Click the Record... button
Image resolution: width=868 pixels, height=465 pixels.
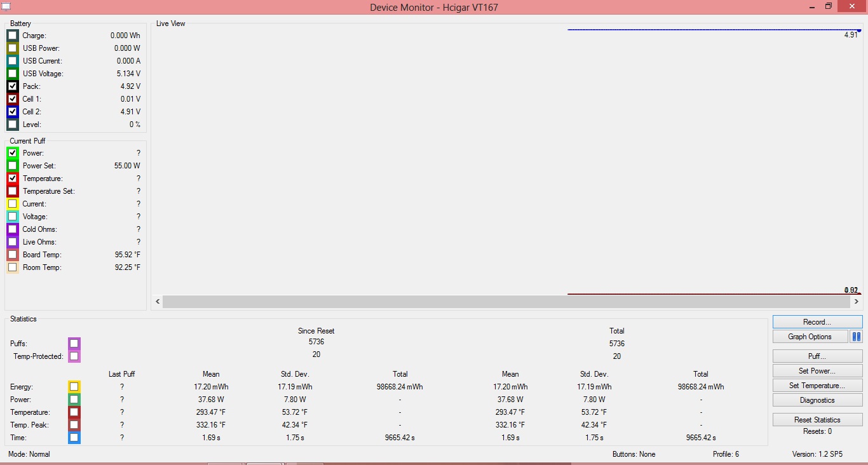[817, 322]
